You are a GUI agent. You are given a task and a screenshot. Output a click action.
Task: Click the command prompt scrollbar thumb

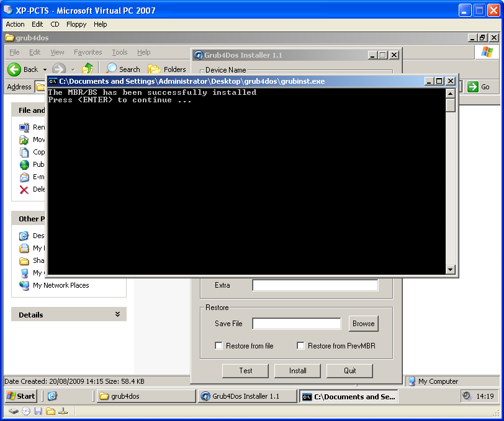451,105
